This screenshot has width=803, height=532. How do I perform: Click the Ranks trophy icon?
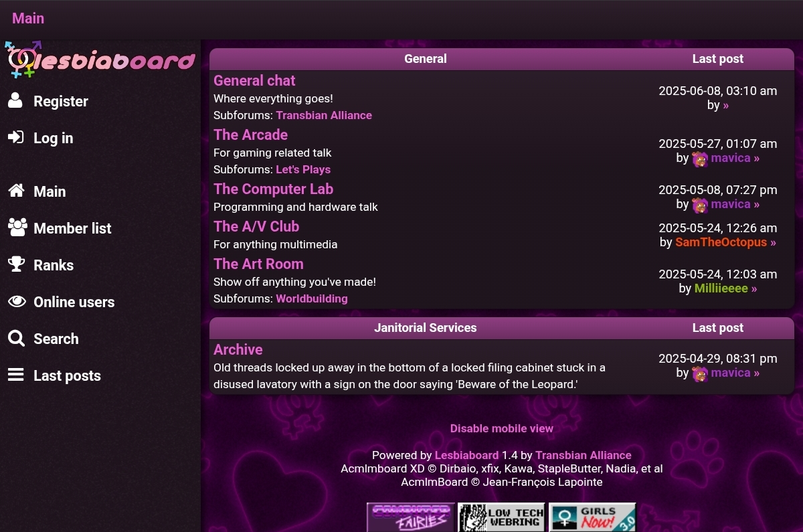(x=16, y=264)
